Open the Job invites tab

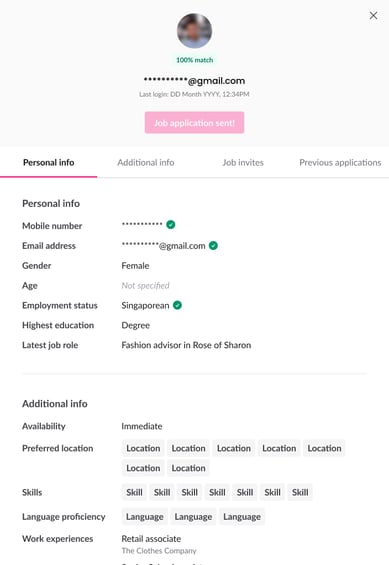(x=243, y=163)
